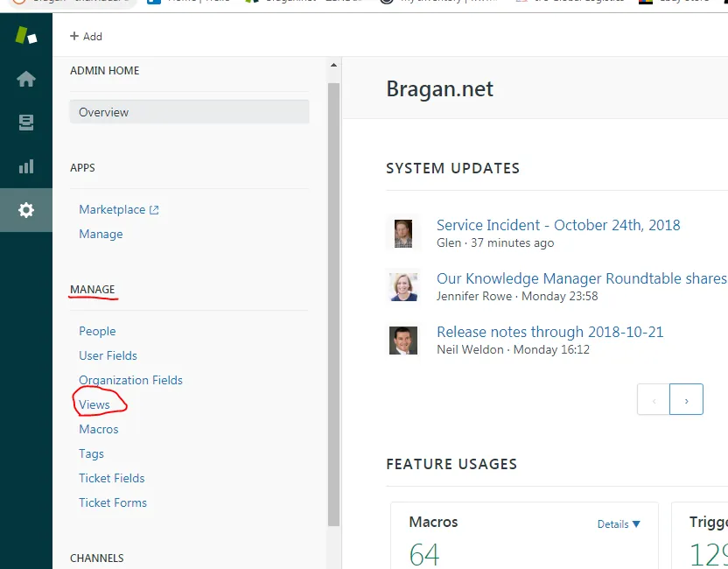728x569 pixels.
Task: Click the admin sidebar scrollbar thumb
Action: [333, 305]
